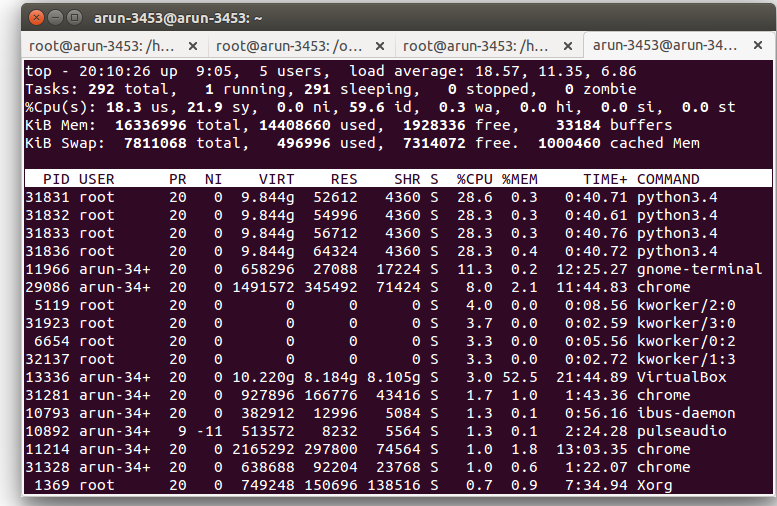The width and height of the screenshot is (777, 506).
Task: Click the kworker/2:0 command
Action: pos(686,305)
